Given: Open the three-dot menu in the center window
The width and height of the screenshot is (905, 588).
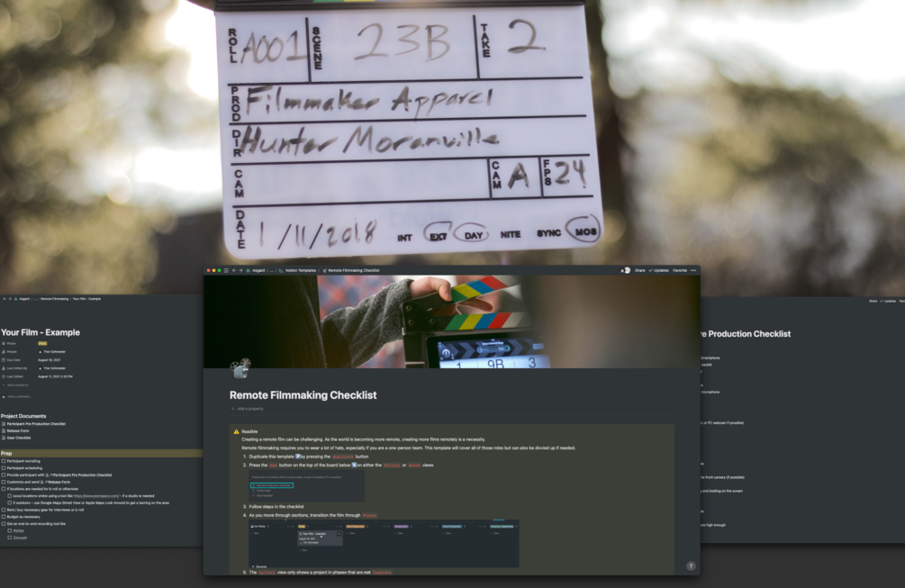Looking at the screenshot, I should [x=693, y=270].
